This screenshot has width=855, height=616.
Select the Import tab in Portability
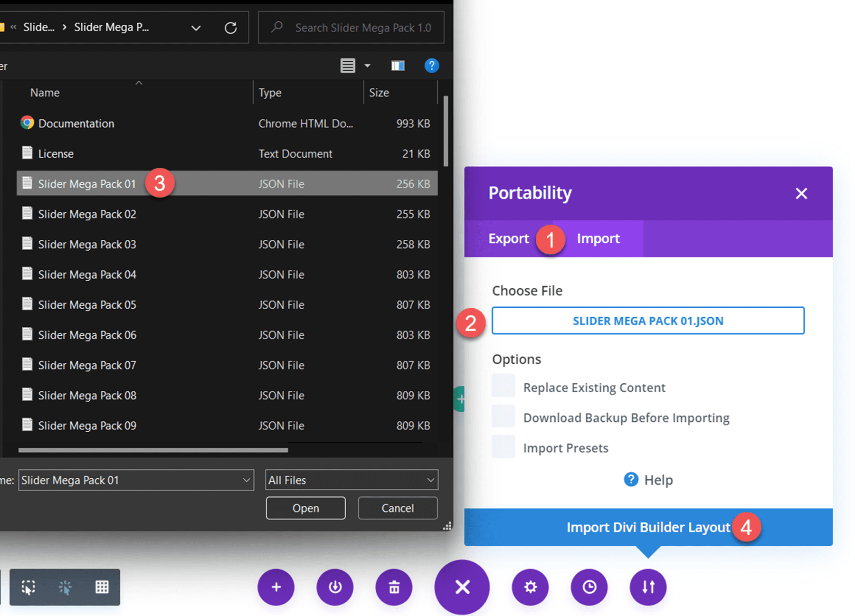point(598,238)
